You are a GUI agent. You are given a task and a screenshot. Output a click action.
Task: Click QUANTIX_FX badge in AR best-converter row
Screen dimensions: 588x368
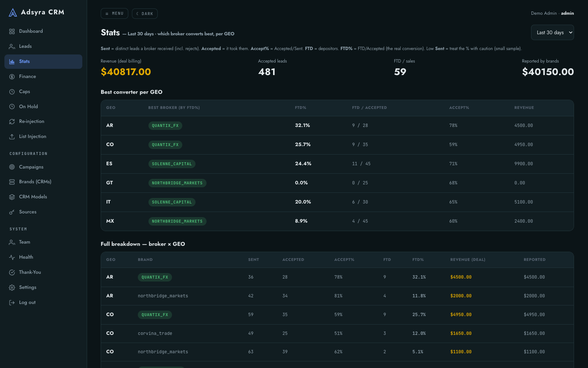point(165,125)
